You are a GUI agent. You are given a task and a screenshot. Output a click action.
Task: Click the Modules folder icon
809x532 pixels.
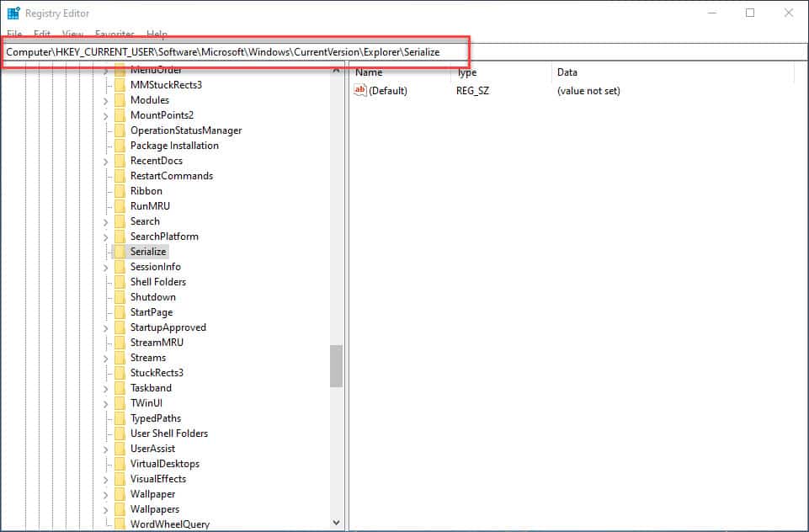120,100
